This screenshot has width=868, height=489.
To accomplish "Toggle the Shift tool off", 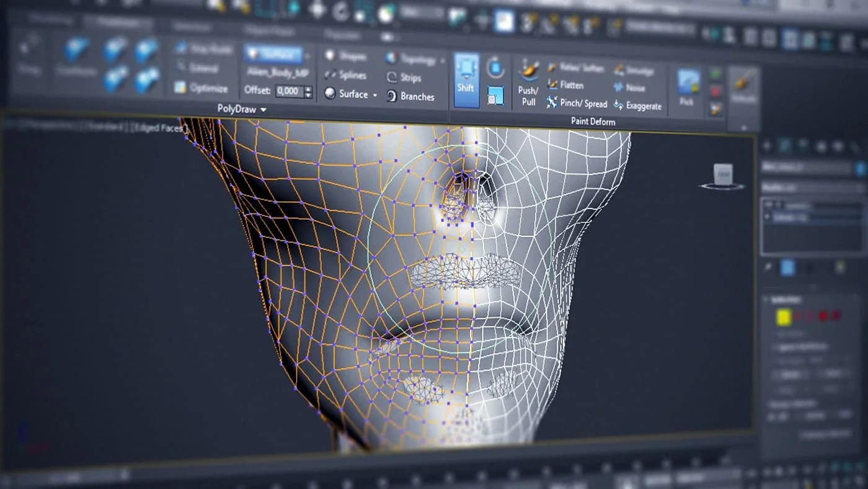I will pos(466,80).
